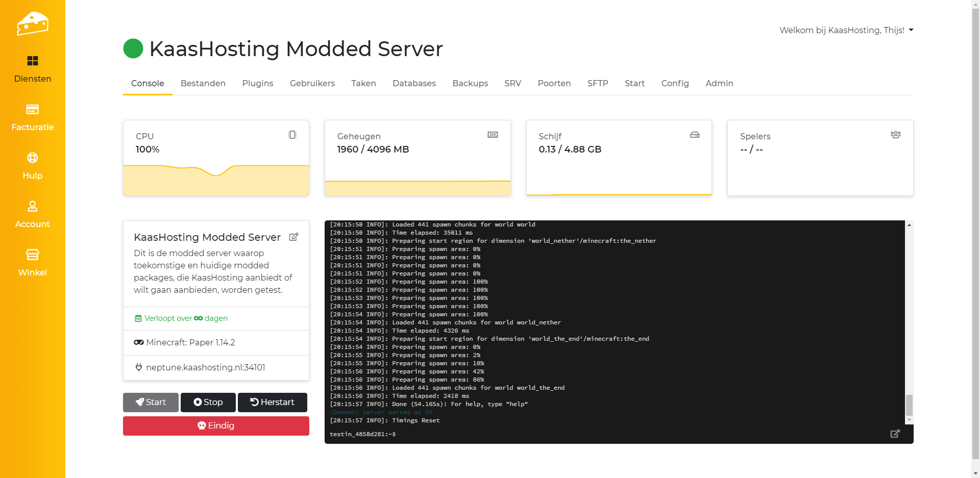The height and width of the screenshot is (478, 980).
Task: Select the SFTP tab
Action: pos(597,83)
